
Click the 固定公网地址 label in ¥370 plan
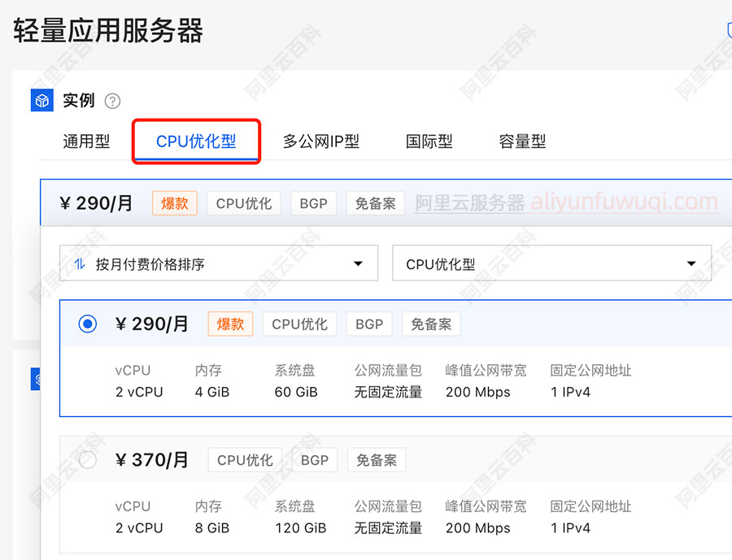point(590,506)
